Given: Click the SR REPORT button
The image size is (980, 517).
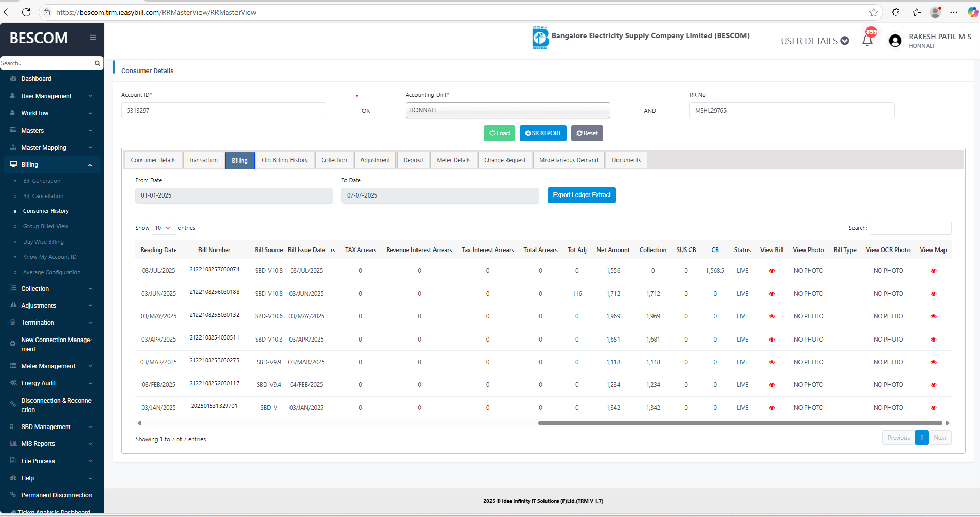Looking at the screenshot, I should click(543, 133).
